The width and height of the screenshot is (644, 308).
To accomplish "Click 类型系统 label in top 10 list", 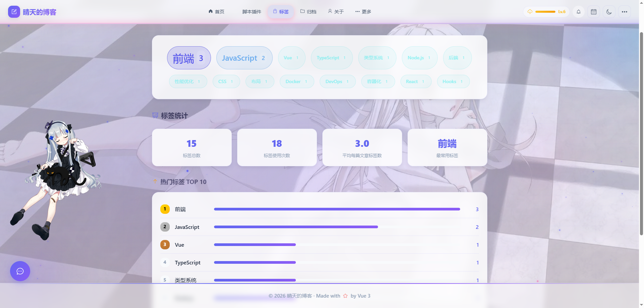I will click(185, 280).
